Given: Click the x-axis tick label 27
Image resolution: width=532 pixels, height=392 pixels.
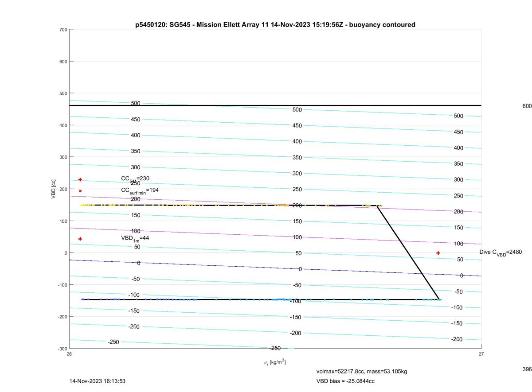Looking at the screenshot, I should click(481, 354).
